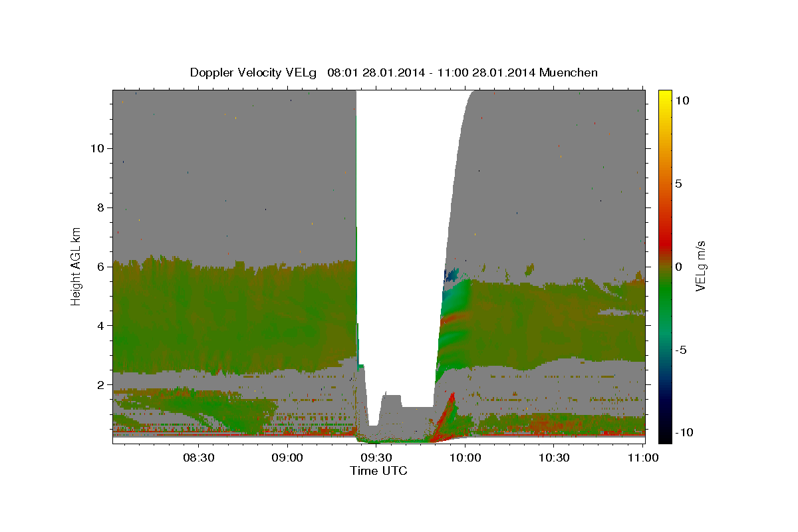The height and width of the screenshot is (532, 798).
Task: Click the '11:00' time tick label
Action: coord(643,458)
